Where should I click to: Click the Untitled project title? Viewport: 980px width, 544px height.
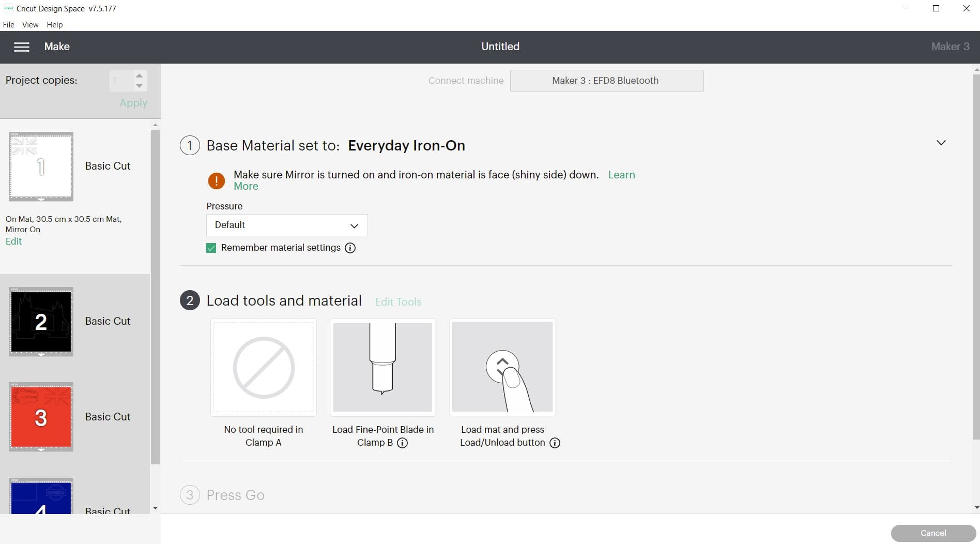(x=500, y=47)
